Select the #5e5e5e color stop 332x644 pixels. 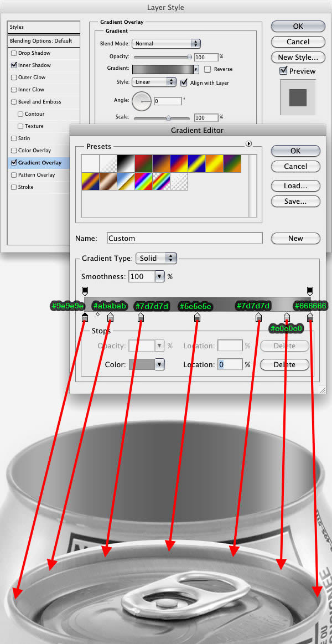click(197, 317)
